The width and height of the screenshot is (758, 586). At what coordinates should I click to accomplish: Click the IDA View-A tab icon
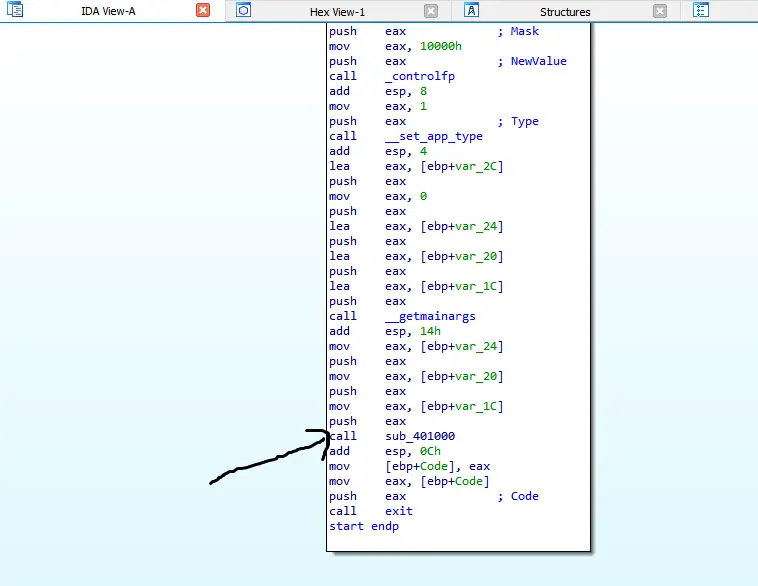click(15, 10)
